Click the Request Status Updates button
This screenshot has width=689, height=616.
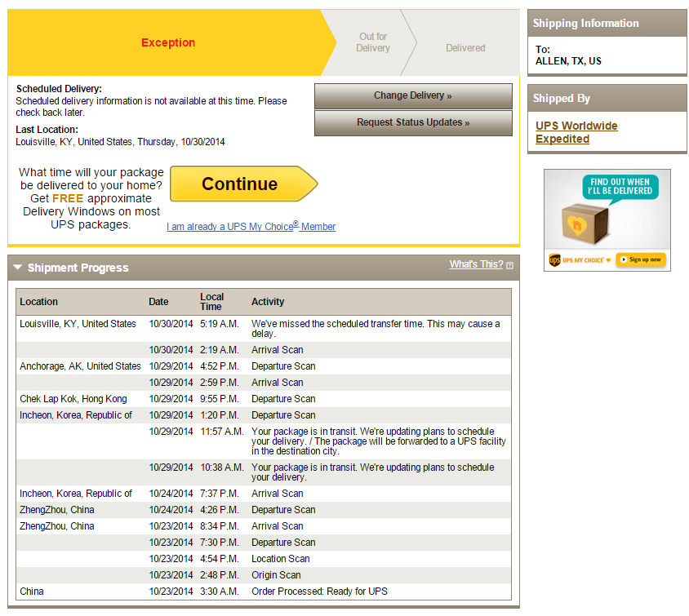[413, 122]
